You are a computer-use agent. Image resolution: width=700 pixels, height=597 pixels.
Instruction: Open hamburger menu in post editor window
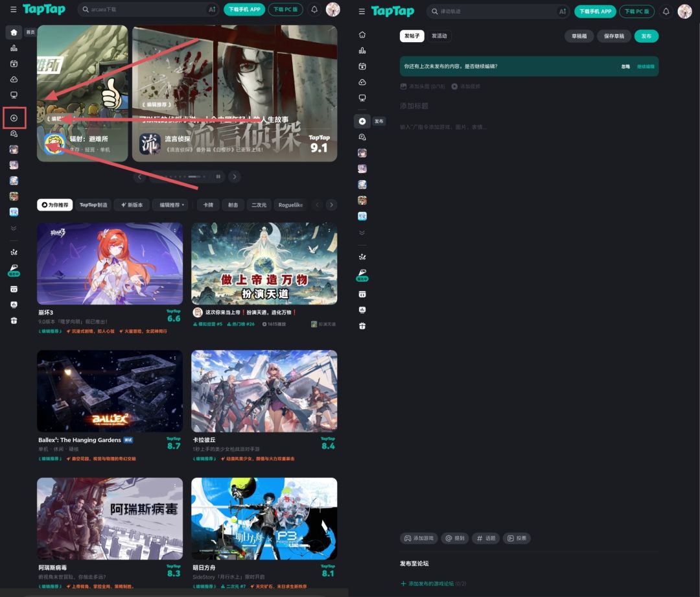362,12
